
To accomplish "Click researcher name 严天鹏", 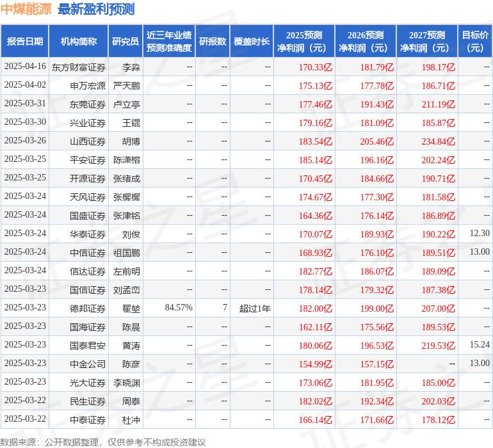I will pyautogui.click(x=127, y=86).
